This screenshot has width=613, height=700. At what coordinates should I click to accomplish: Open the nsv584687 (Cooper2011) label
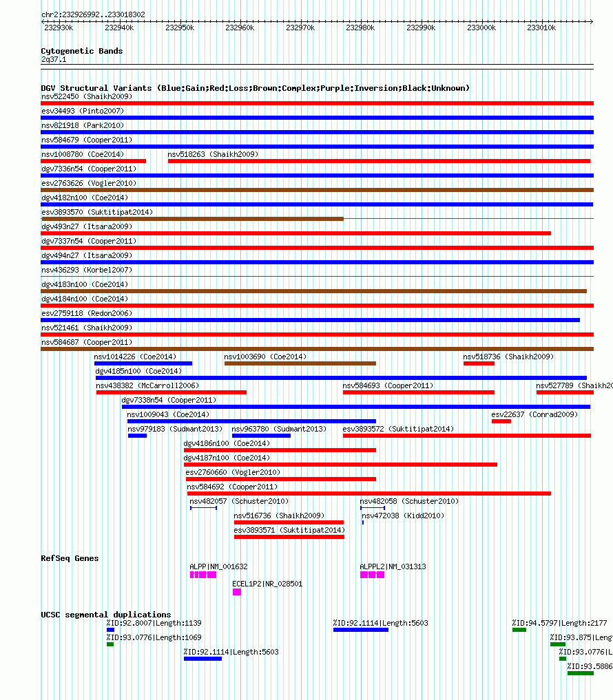click(x=87, y=342)
